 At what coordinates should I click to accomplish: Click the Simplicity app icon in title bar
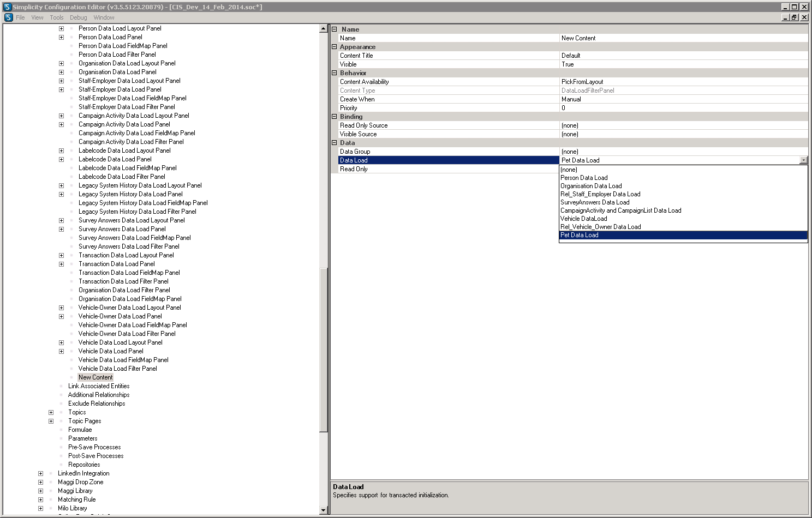click(x=7, y=7)
